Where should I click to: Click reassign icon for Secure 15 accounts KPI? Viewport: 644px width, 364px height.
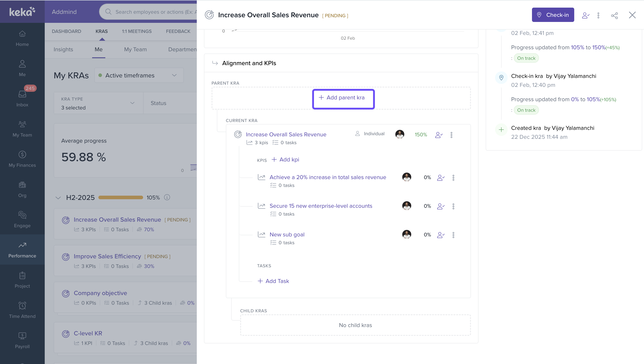point(441,206)
